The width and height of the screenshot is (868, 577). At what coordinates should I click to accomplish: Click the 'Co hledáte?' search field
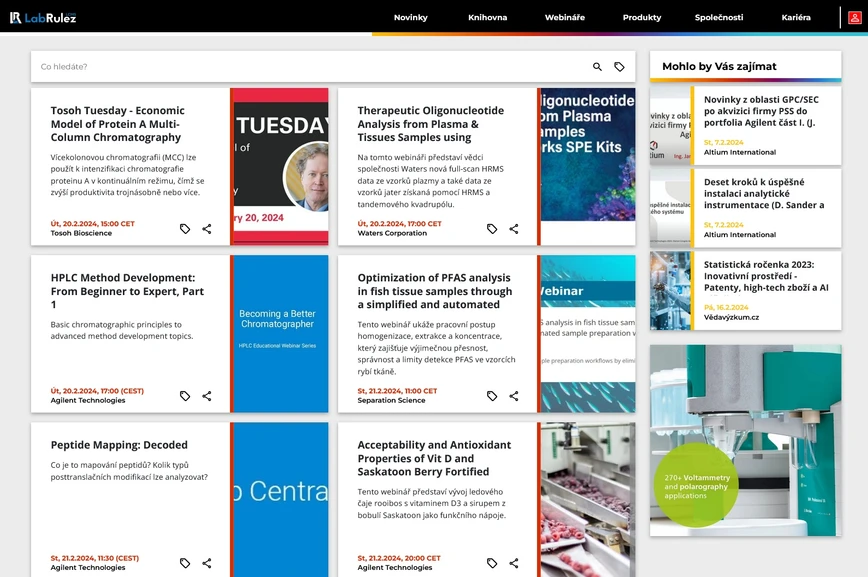coord(310,66)
